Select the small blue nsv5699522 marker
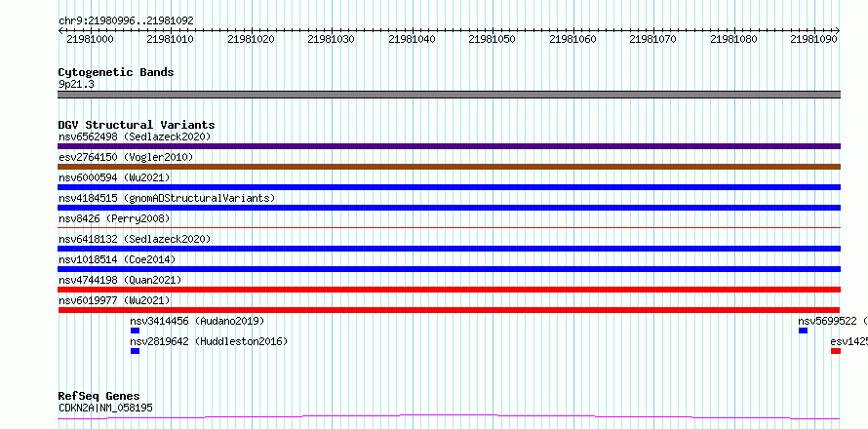This screenshot has width=868, height=429. tap(804, 331)
